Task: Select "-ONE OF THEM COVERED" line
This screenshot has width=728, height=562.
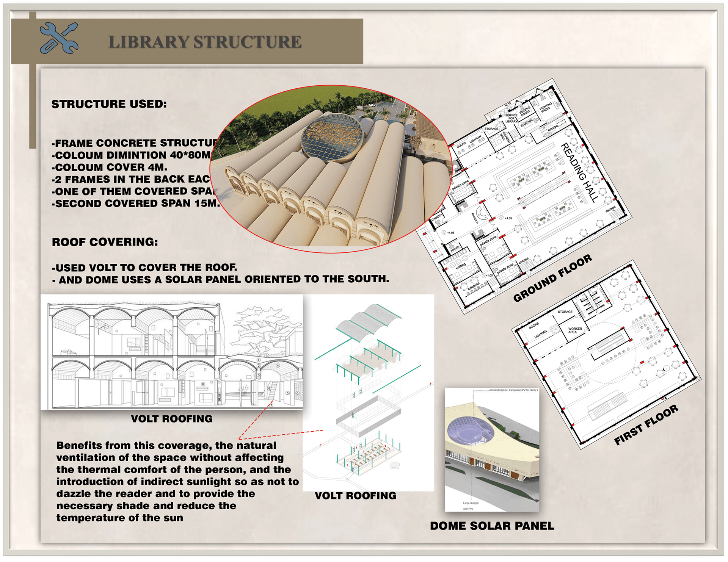Action: click(x=133, y=191)
